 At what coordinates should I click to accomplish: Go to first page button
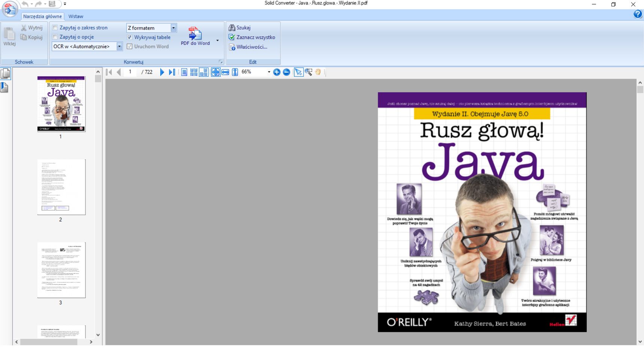click(109, 72)
